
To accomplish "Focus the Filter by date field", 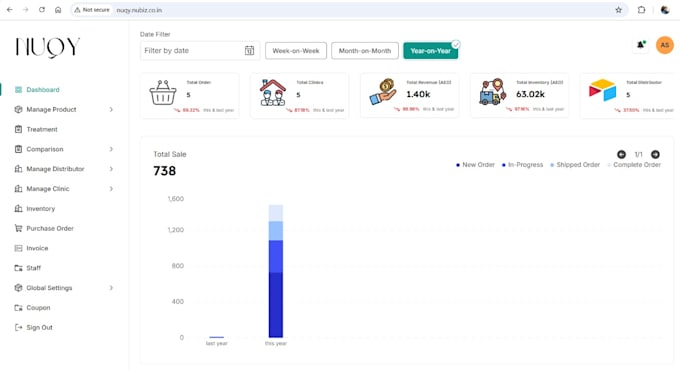I will coord(200,51).
